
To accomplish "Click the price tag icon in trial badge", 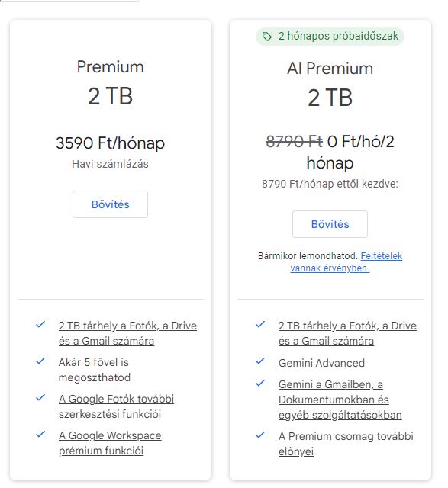I will coord(266,37).
